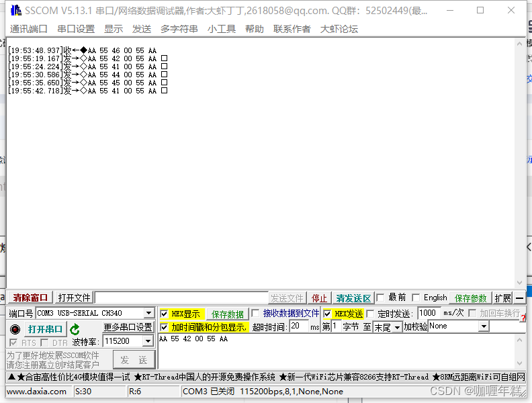Enable the 最前 always-on-top checkbox

(380, 298)
